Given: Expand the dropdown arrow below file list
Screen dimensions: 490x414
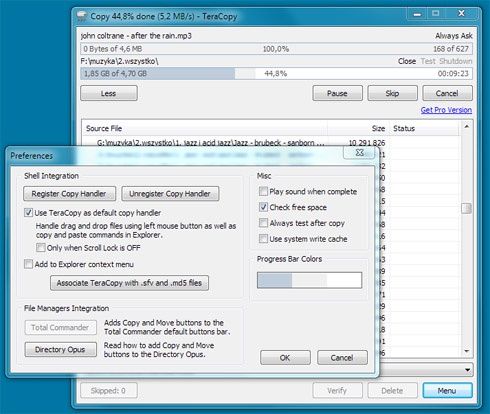Looking at the screenshot, I should 467,370.
